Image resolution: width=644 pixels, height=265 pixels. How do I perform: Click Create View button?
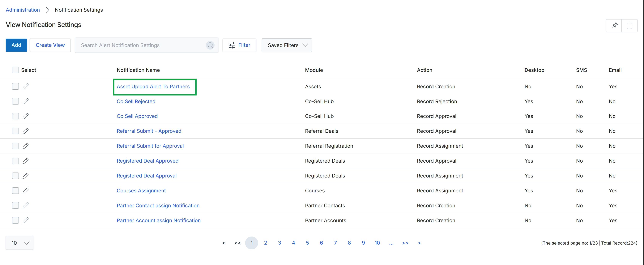50,45
